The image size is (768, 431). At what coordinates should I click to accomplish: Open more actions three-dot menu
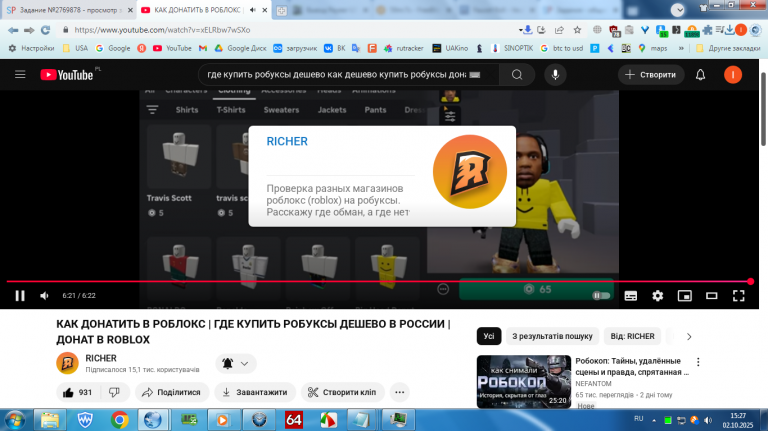coord(400,392)
